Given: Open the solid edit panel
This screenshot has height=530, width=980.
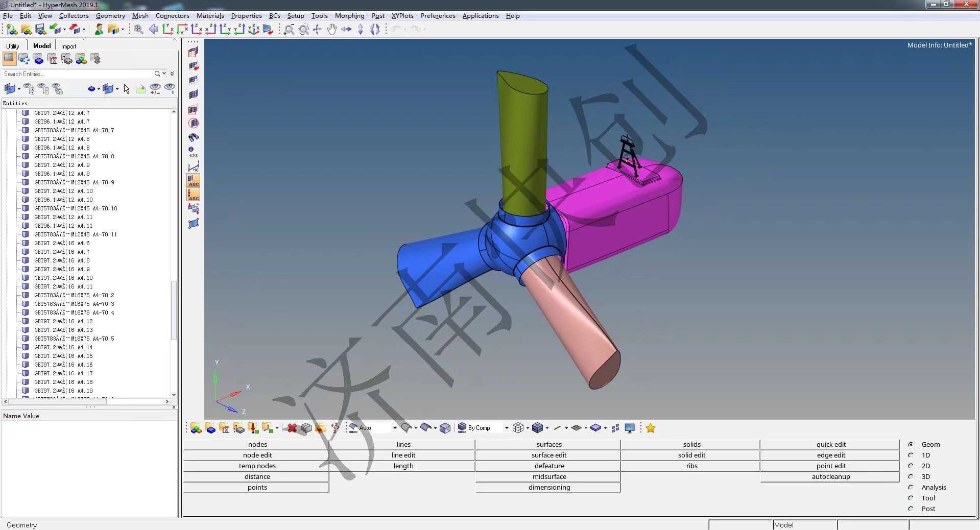Looking at the screenshot, I should click(x=691, y=455).
